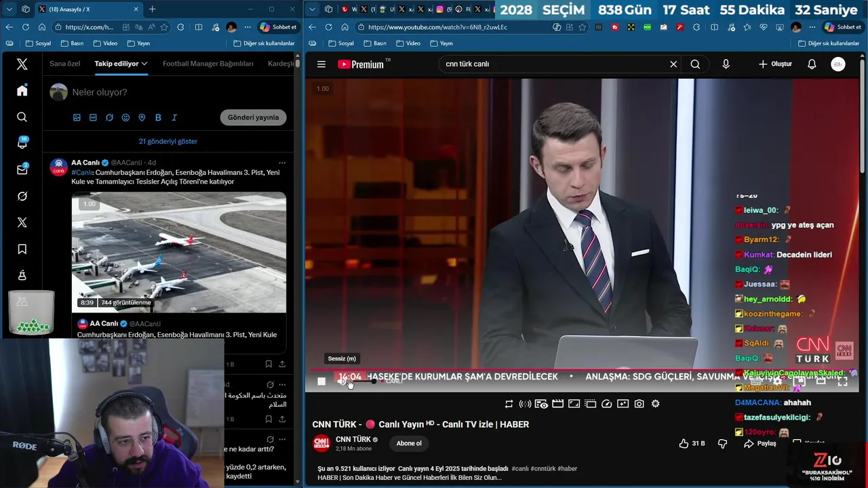Publish post with Gönderi yayınla button

pos(253,117)
